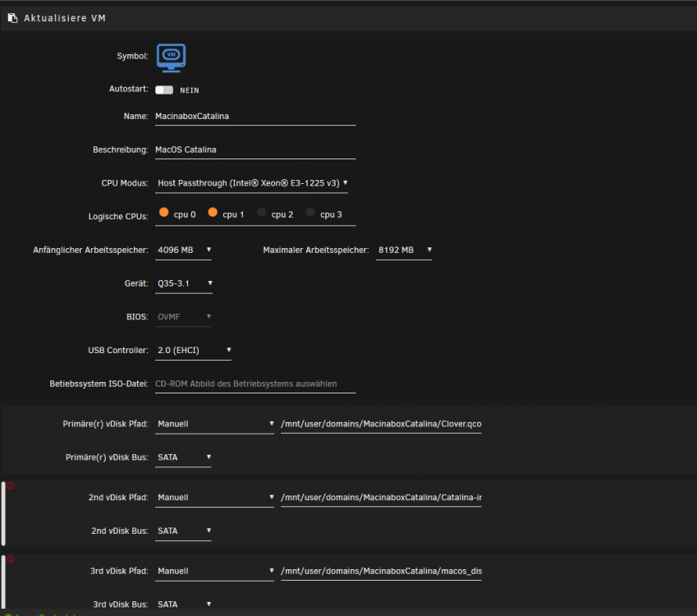
Task: Click the Beschreibung field MacOS Catalina
Action: (255, 149)
